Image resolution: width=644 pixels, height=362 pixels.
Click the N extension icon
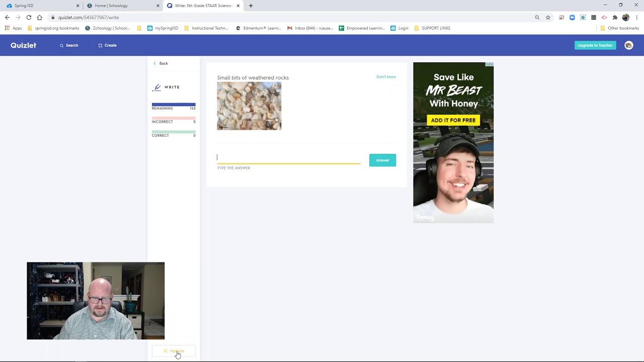coord(583,17)
